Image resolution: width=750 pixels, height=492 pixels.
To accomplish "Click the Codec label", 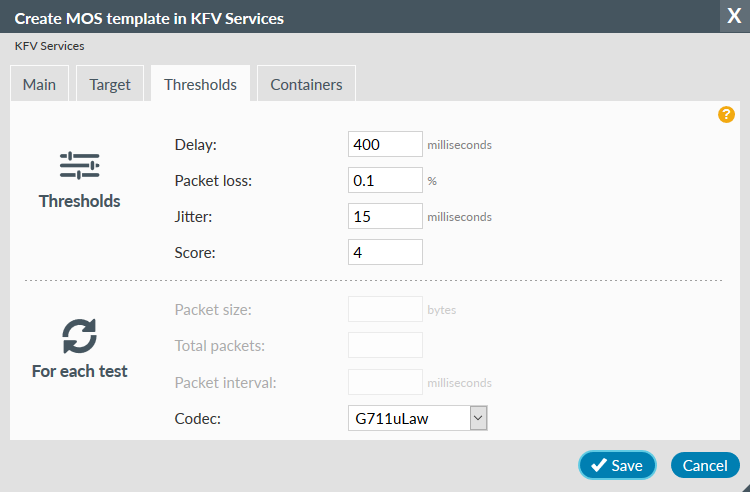I will click(x=197, y=418).
